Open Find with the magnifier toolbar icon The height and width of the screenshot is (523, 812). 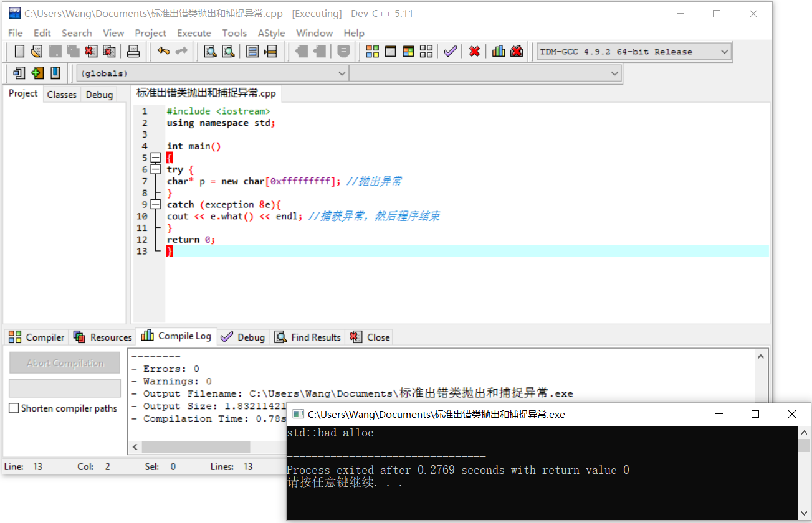coord(211,51)
